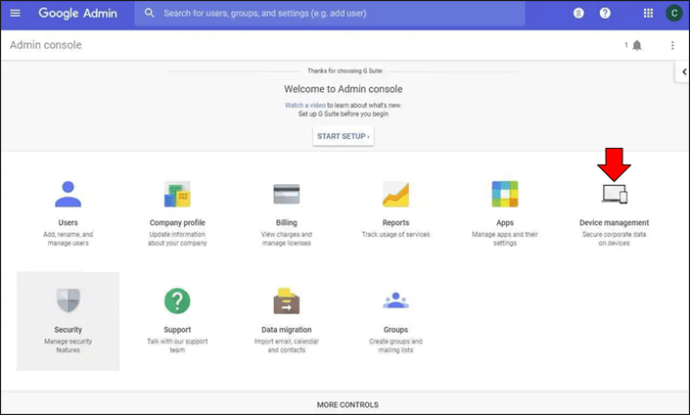690x415 pixels.
Task: Expand the side panel chevron
Action: point(684,72)
